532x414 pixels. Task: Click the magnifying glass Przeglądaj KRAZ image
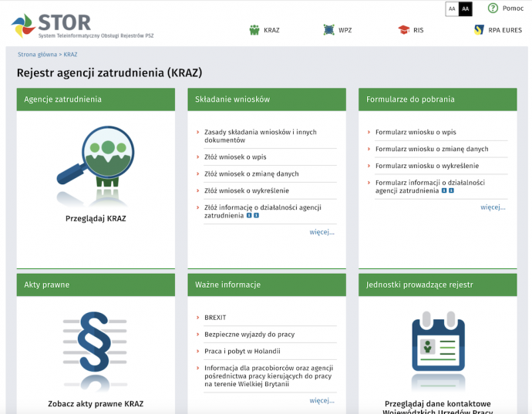[96, 166]
